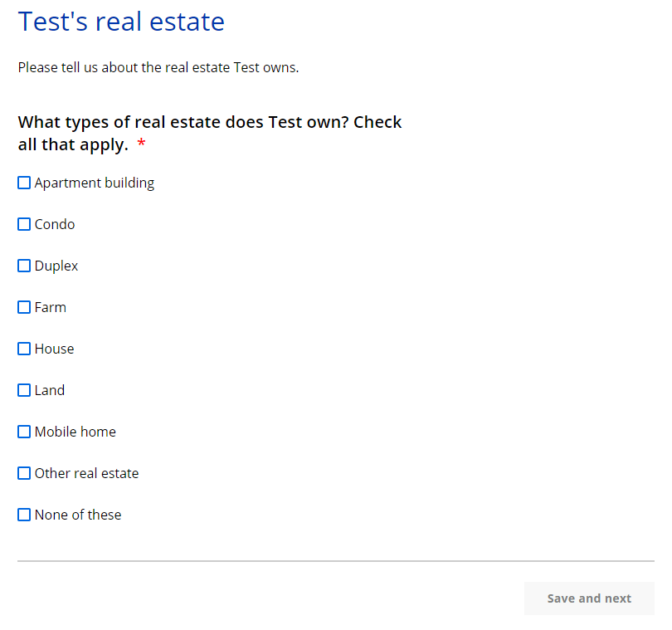This screenshot has width=672, height=630.
Task: Click the 'Condo' option label
Action: point(55,224)
